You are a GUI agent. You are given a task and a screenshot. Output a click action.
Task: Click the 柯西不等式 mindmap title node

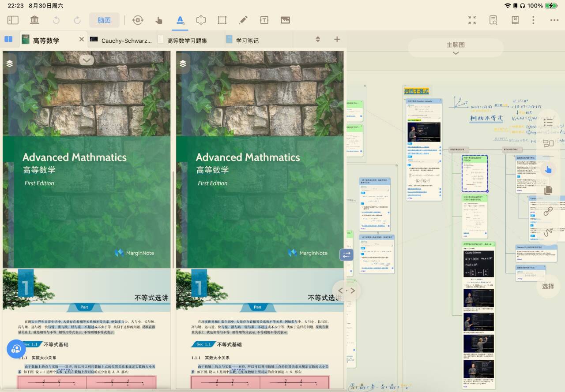point(416,91)
